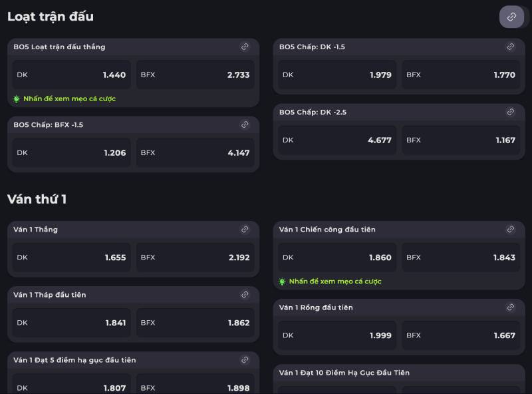This screenshot has width=532, height=394.
Task: Select DK 4.677 in DK -2.5 handicap
Action: [337, 140]
